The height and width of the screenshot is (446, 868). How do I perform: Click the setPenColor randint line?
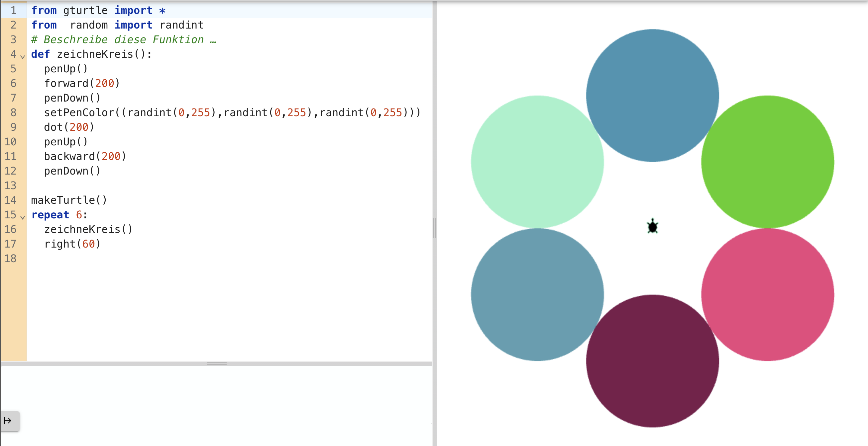coord(232,112)
